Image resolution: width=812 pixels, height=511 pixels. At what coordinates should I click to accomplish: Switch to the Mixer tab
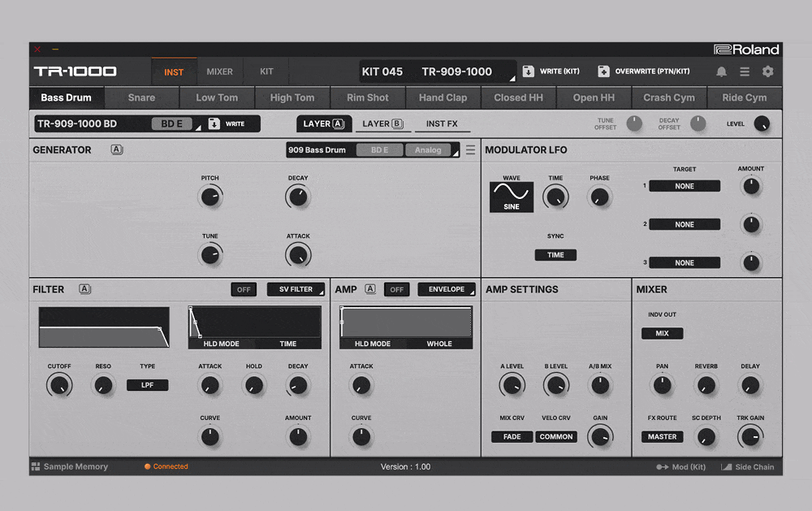219,71
